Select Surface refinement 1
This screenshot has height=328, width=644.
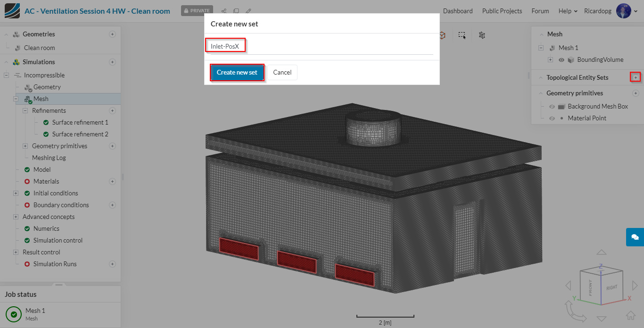80,122
